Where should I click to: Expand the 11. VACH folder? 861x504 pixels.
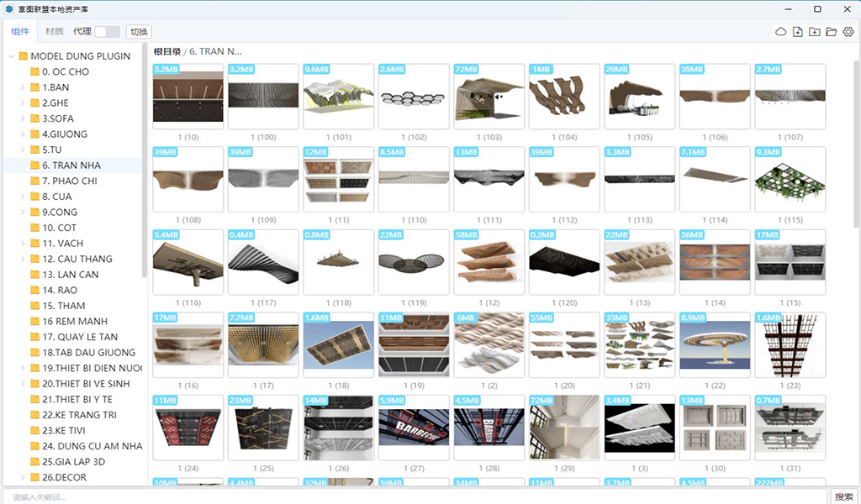[x=23, y=243]
